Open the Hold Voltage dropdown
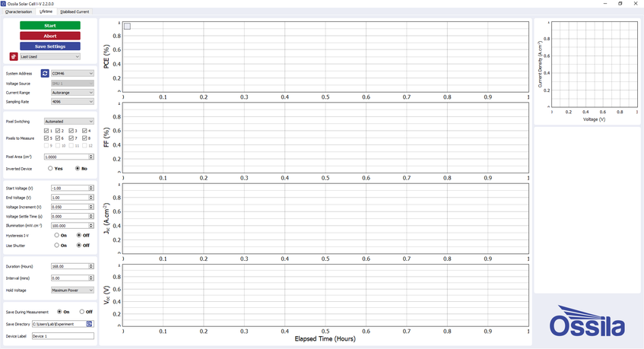The width and height of the screenshot is (644, 349). [x=72, y=290]
